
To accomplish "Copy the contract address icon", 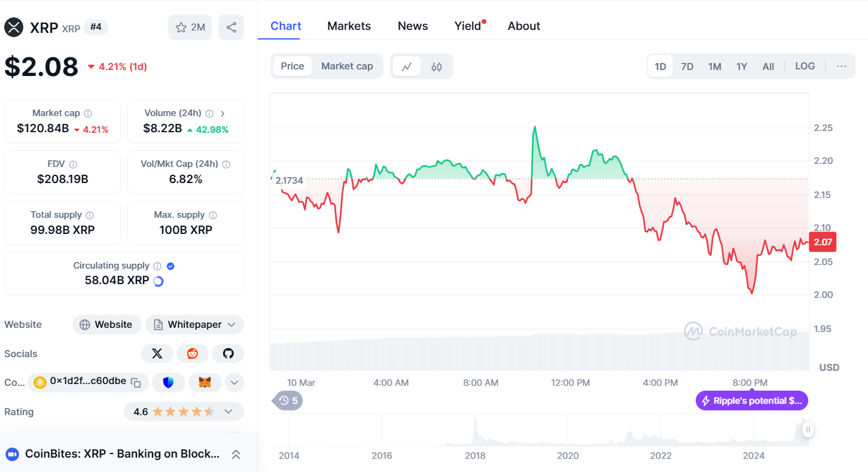I will click(x=136, y=382).
